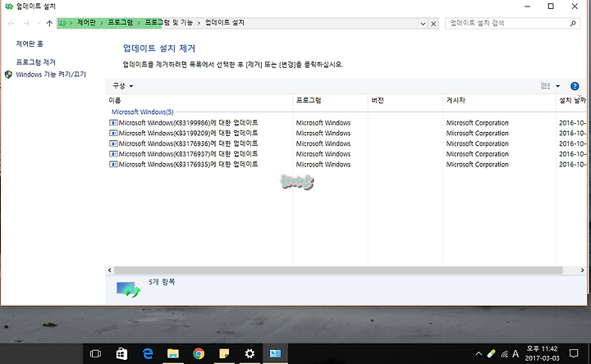Open Sticky Notes from the taskbar
This screenshot has width=591, height=364.
click(224, 354)
